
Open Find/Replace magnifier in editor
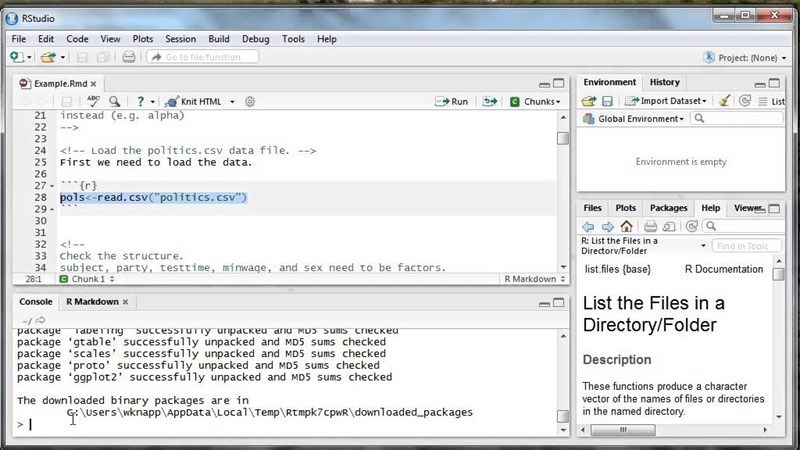tap(115, 102)
